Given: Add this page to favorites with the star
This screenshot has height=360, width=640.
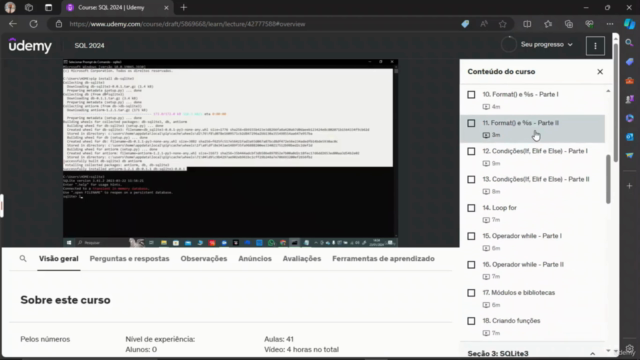Looking at the screenshot, I should pyautogui.click(x=502, y=24).
